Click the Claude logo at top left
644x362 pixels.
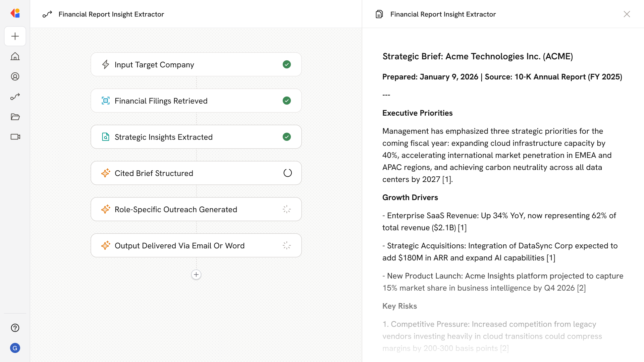click(x=15, y=13)
